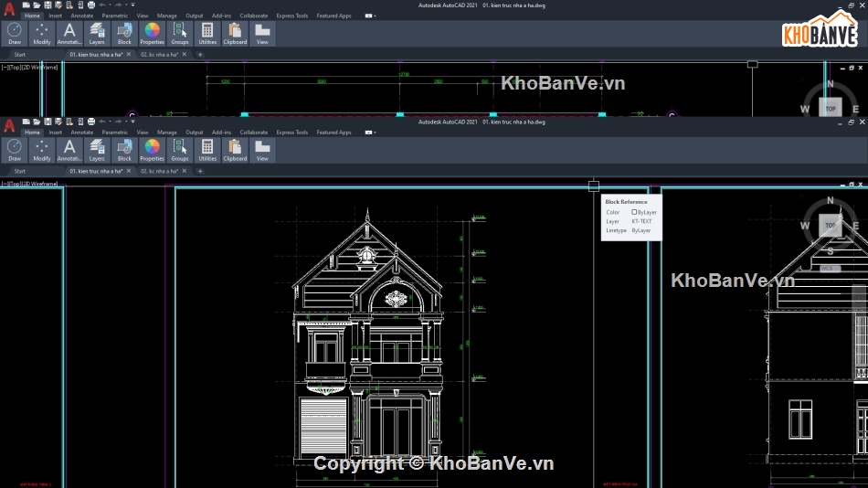Click Open from Web & Mobile icon, lower window

tap(69, 122)
